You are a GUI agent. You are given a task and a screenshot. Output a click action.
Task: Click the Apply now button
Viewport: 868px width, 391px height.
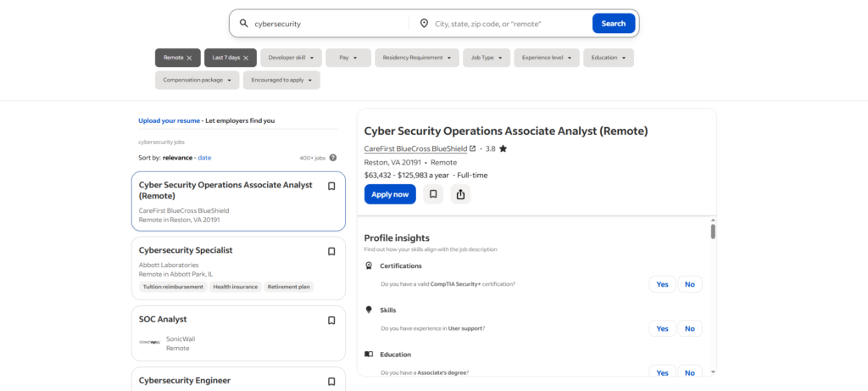click(x=390, y=194)
